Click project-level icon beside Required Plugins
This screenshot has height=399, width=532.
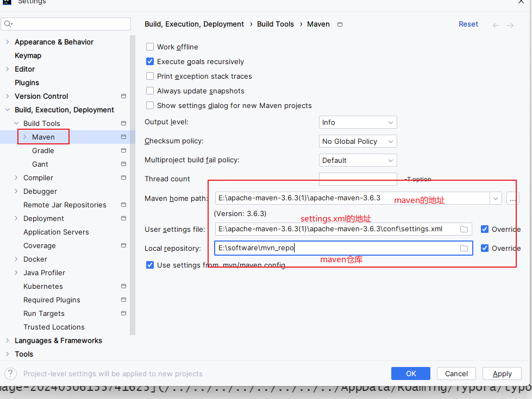123,300
